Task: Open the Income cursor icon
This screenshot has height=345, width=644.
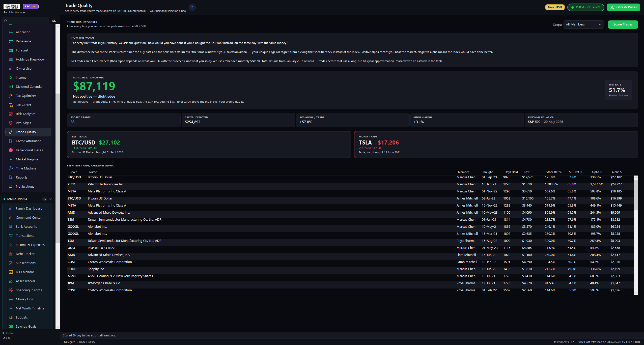Action: 11,77
